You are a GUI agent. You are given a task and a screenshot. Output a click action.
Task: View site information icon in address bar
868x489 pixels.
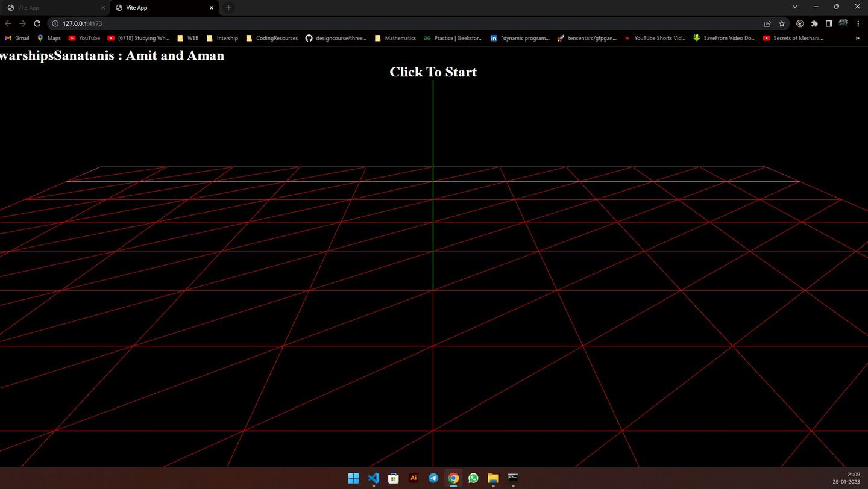[x=55, y=23]
